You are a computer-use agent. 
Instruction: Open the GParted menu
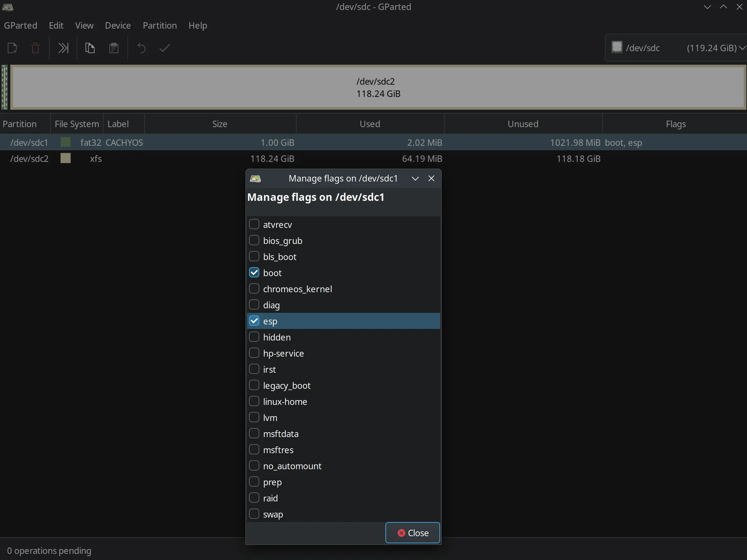pos(21,25)
